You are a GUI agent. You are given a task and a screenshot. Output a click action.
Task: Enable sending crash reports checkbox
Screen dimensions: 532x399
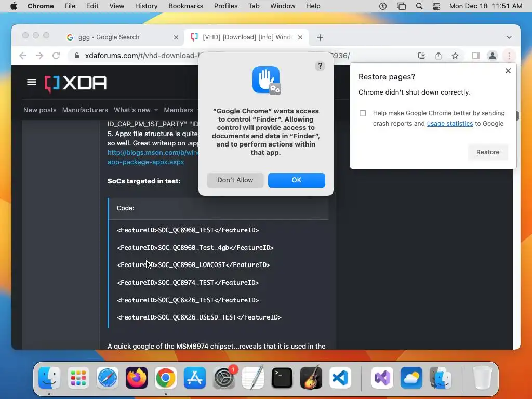362,113
